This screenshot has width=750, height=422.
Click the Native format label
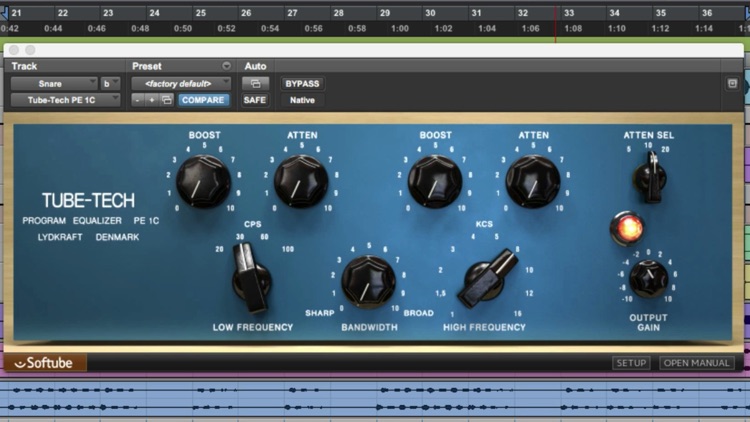coord(302,100)
